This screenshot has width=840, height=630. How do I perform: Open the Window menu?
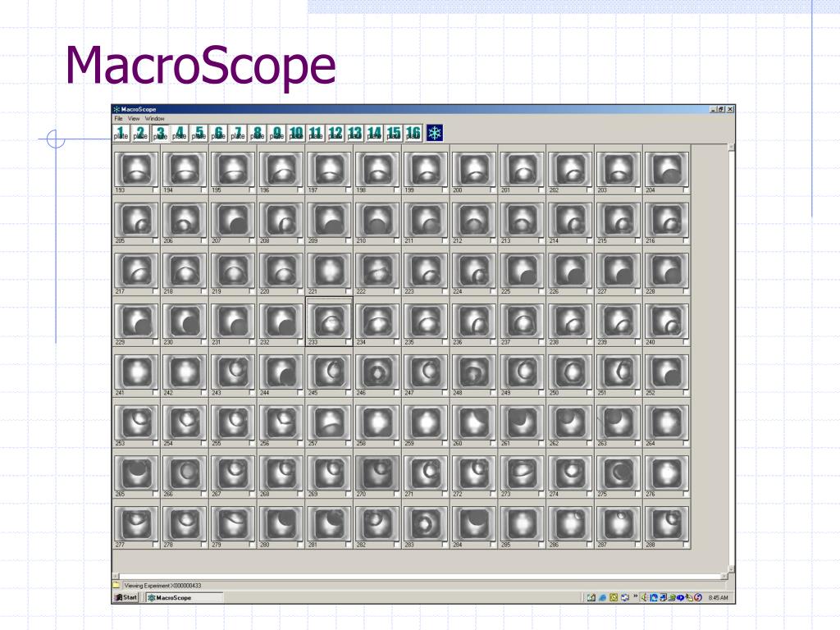pyautogui.click(x=155, y=118)
